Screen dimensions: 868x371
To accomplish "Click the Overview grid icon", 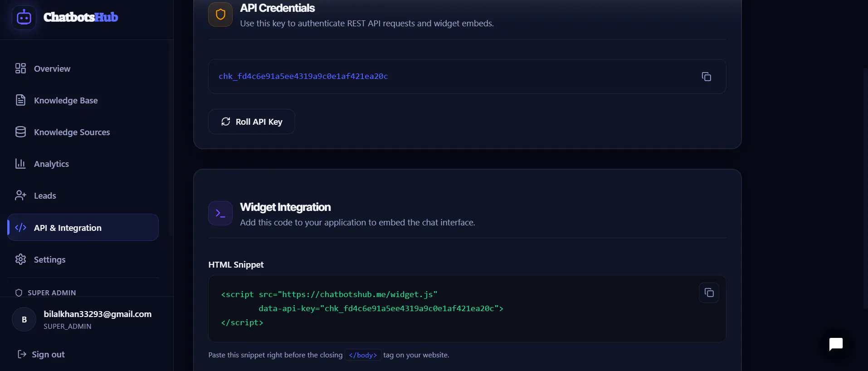I will pyautogui.click(x=20, y=68).
